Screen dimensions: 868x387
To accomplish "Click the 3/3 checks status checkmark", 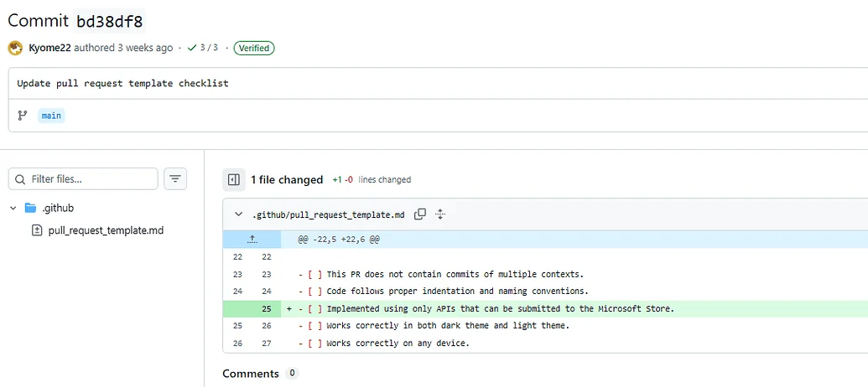I will tap(193, 48).
